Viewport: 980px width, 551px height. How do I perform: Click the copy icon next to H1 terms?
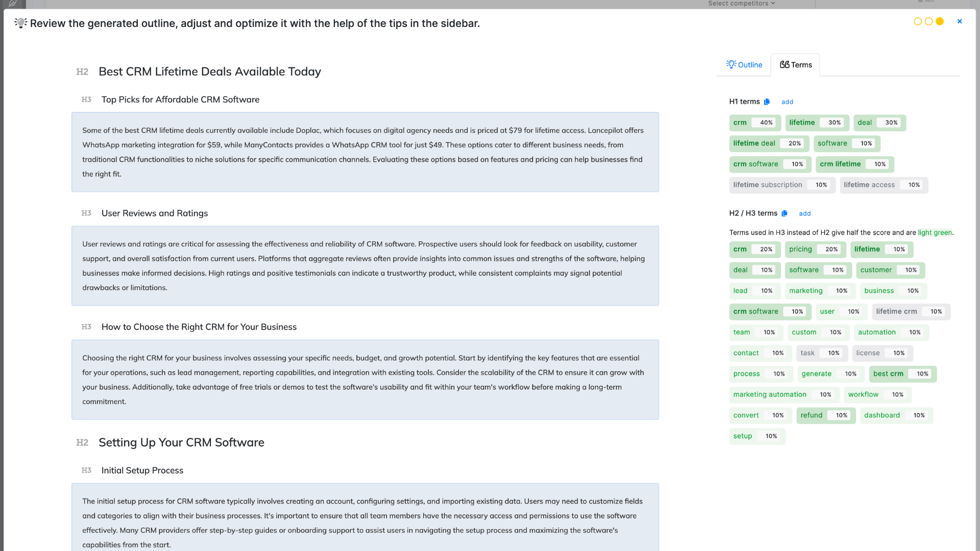click(767, 102)
